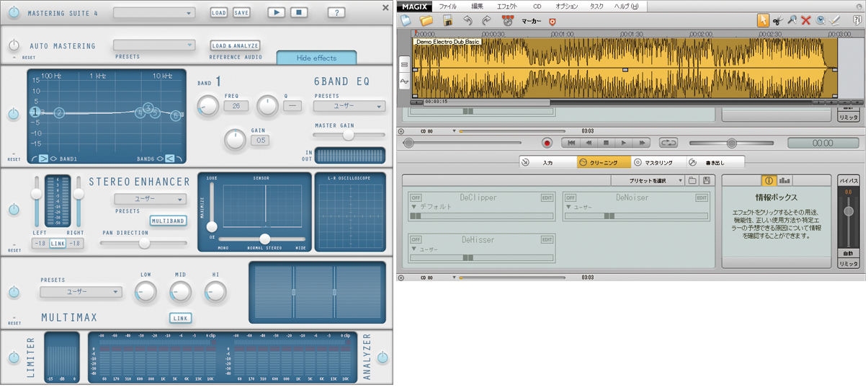
Task: Click EDIT on DeNoiser
Action: [x=702, y=198]
